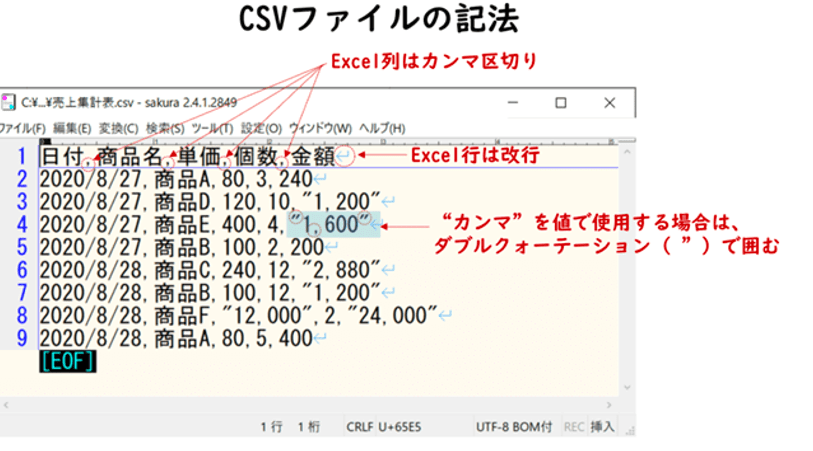Click the horizontal scrollbar left arrow
813x451 pixels.
pos(6,404)
